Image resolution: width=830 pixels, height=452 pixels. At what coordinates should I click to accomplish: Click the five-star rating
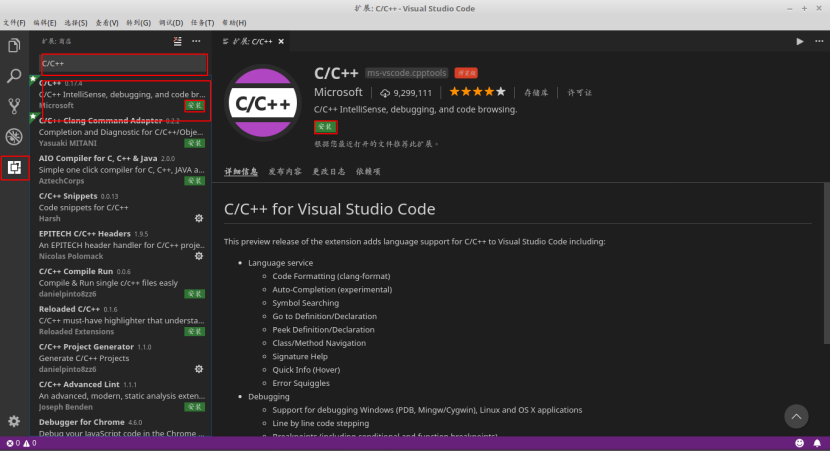point(477,92)
